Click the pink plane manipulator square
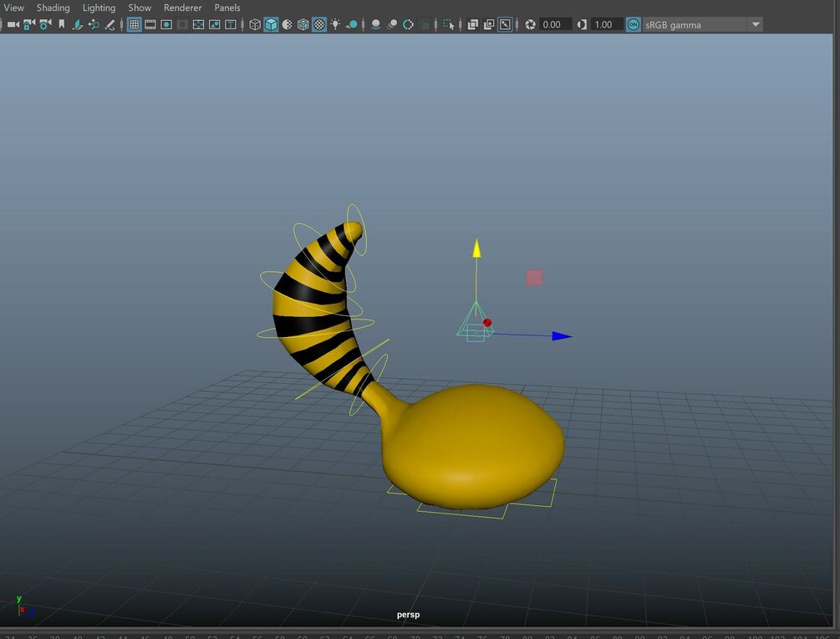The width and height of the screenshot is (840, 639). [x=534, y=278]
